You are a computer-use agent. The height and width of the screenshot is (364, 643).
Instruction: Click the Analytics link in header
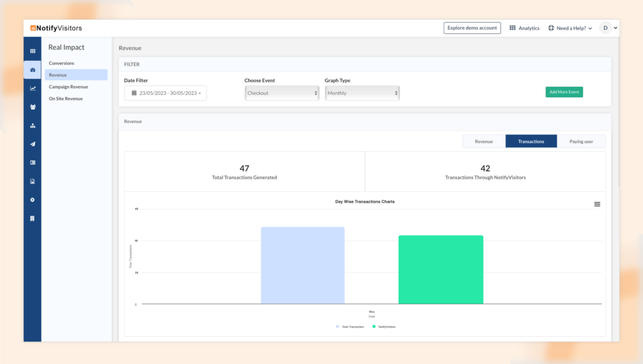(529, 28)
